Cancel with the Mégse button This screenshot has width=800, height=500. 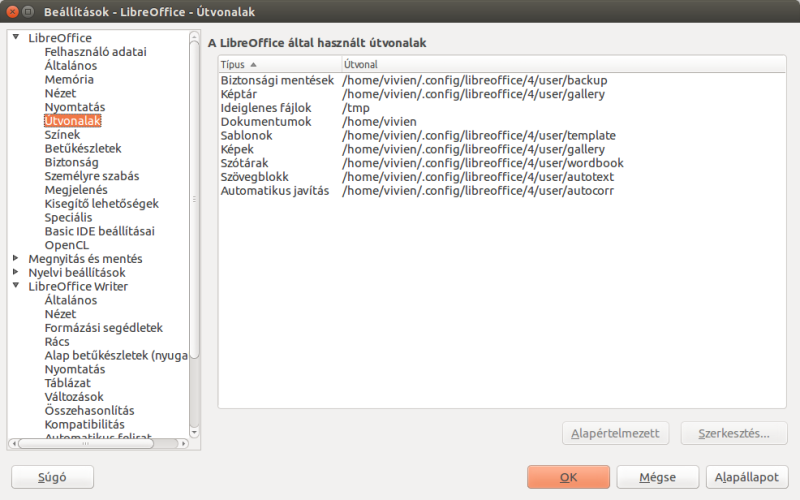click(658, 477)
